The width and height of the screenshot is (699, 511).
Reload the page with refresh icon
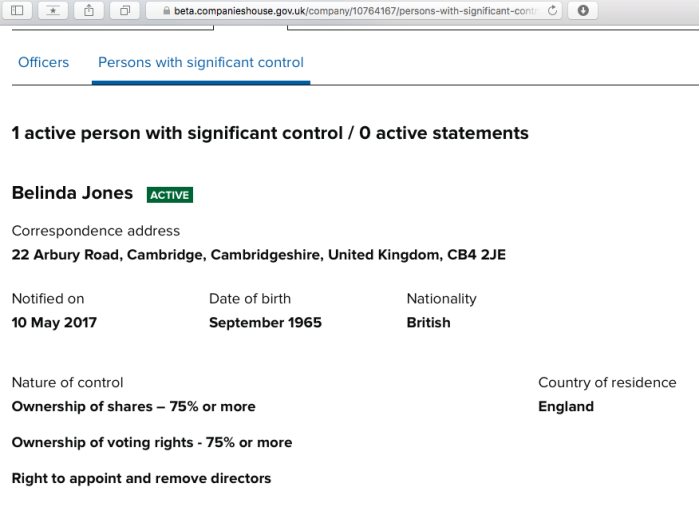[553, 11]
